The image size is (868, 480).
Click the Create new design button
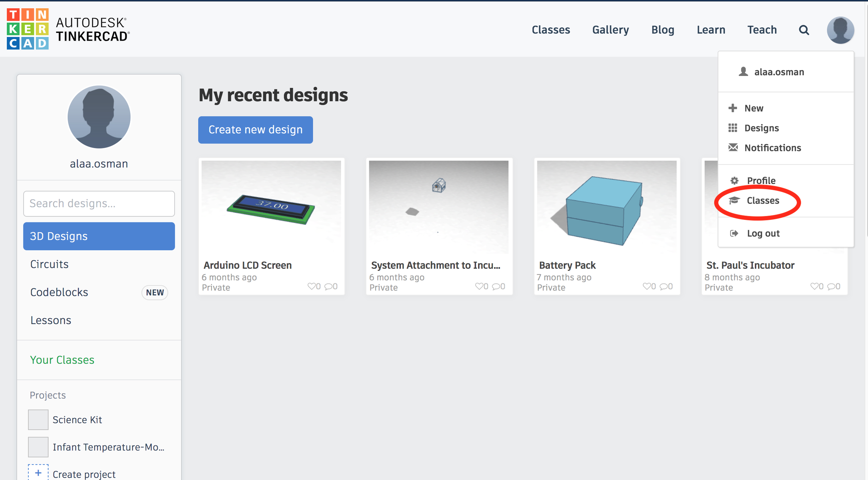pos(255,130)
